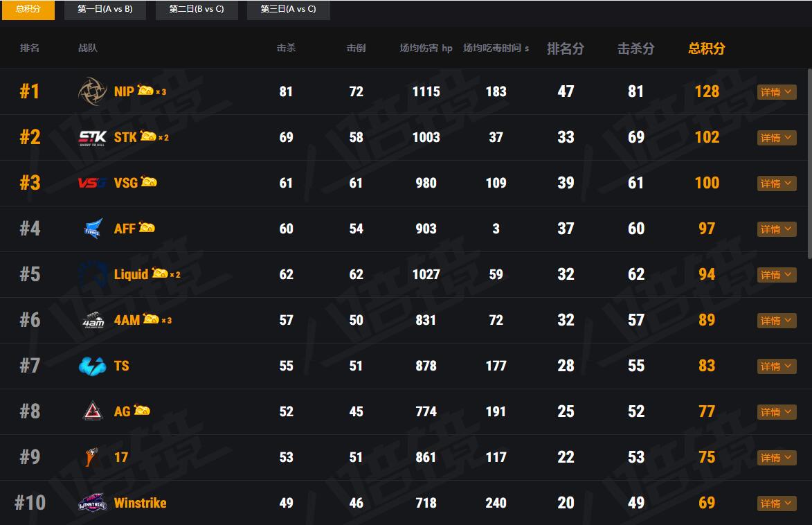Select the 第三日(A vs C) tab

[288, 10]
